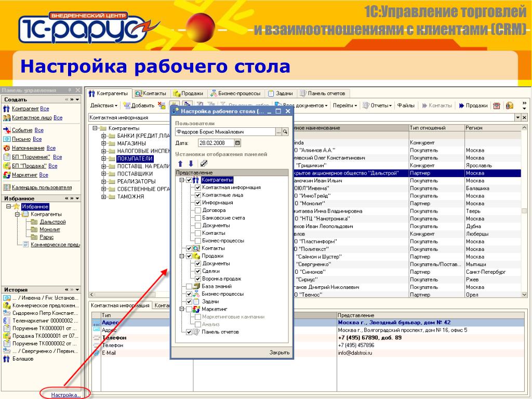Expand the МАГАЗИНЫ folder in the counterparties tree
The height and width of the screenshot is (399, 532).
[104, 143]
